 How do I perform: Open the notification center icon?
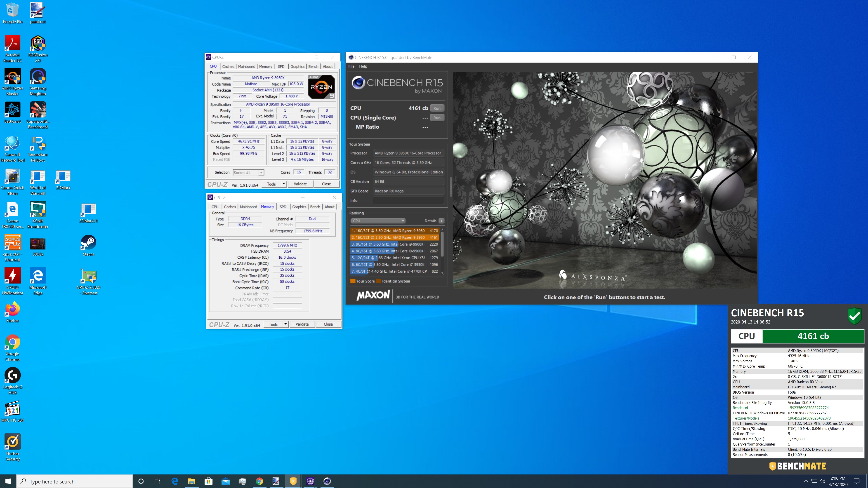tap(856, 481)
